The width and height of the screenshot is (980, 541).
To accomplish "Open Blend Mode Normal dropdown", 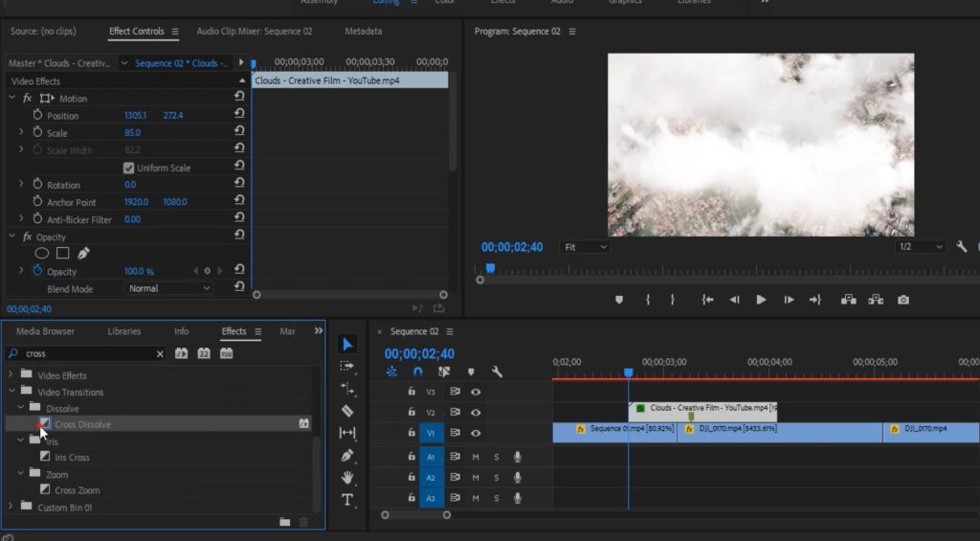I will tap(168, 288).
